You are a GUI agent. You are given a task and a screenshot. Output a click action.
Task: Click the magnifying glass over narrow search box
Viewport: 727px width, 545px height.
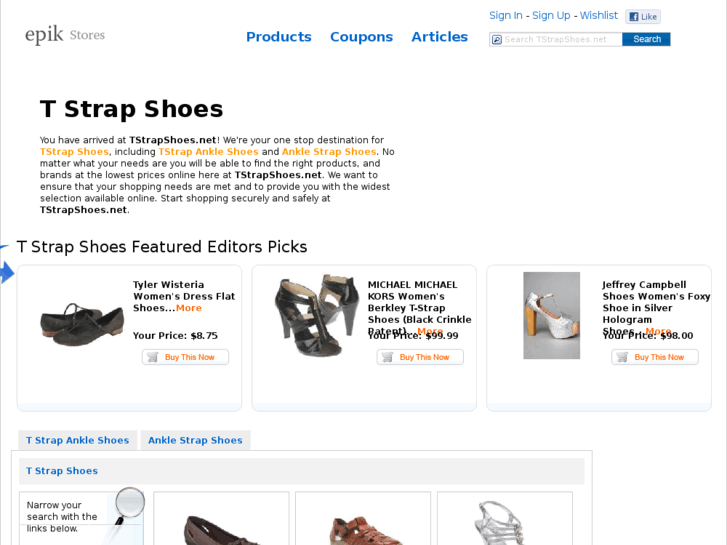(x=128, y=504)
